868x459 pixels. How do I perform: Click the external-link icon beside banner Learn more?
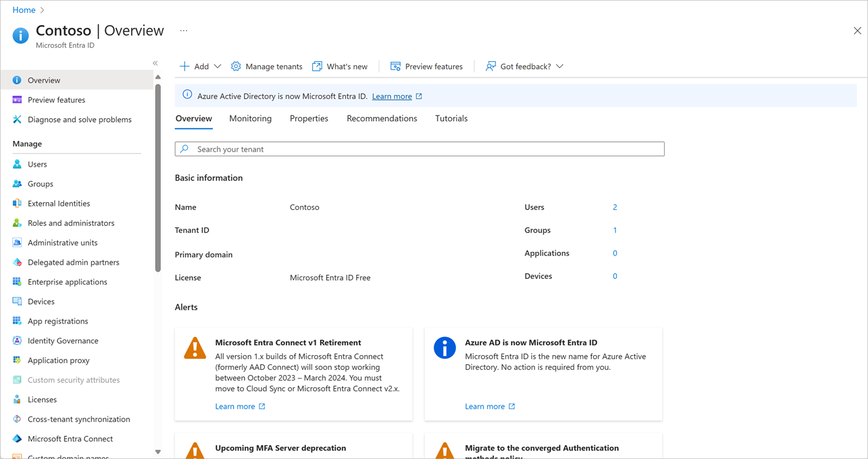[x=419, y=96]
